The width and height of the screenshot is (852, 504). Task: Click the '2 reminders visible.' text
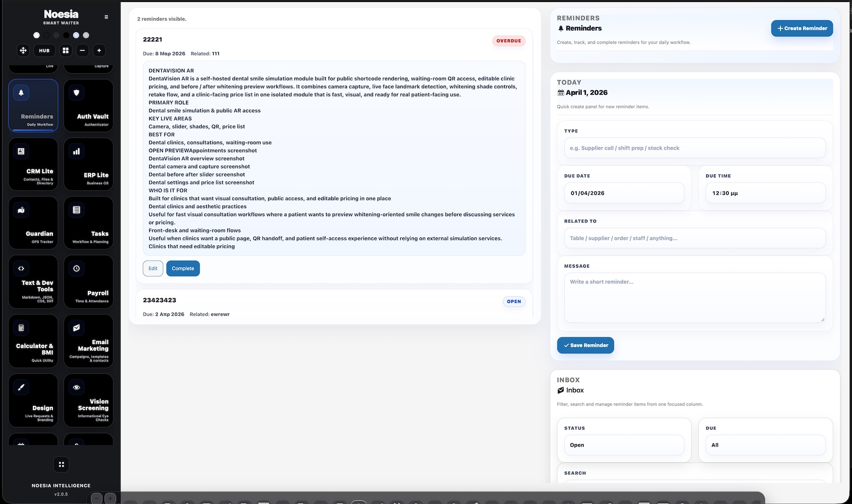click(x=162, y=19)
